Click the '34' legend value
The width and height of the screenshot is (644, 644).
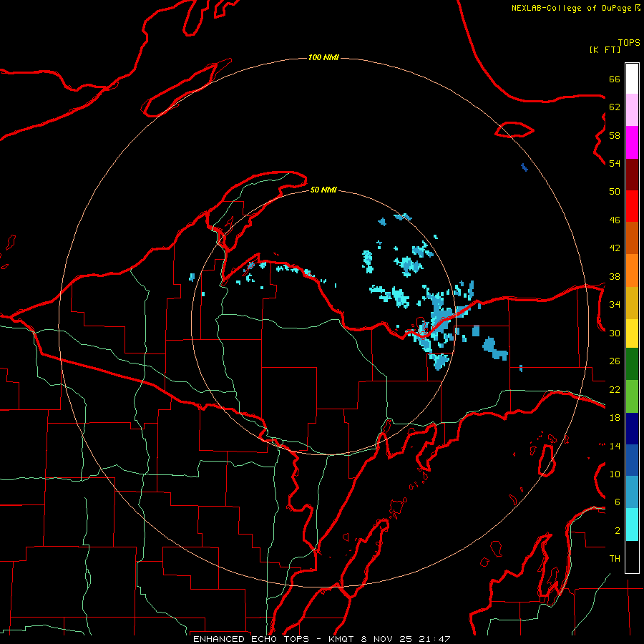tap(615, 305)
